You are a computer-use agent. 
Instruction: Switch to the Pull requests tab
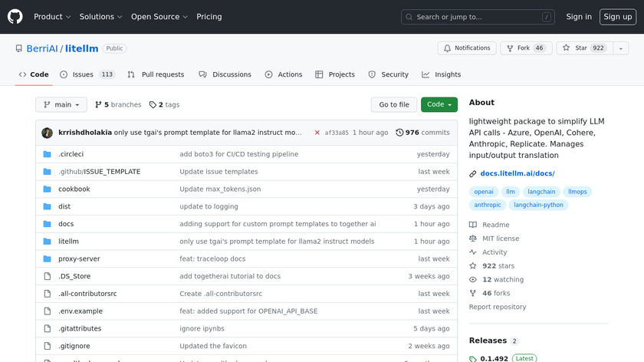pyautogui.click(x=156, y=74)
